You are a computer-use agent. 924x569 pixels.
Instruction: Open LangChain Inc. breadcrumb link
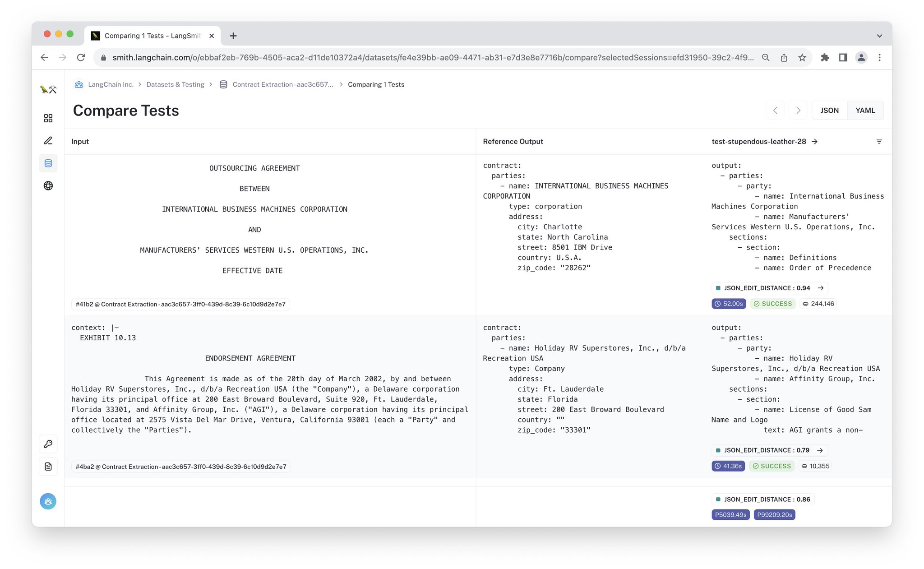coord(111,84)
